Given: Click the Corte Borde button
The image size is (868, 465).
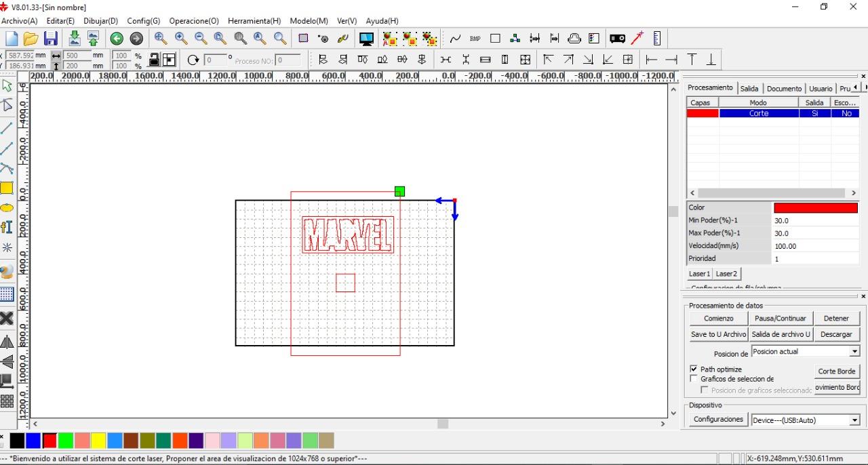Looking at the screenshot, I should [x=837, y=371].
